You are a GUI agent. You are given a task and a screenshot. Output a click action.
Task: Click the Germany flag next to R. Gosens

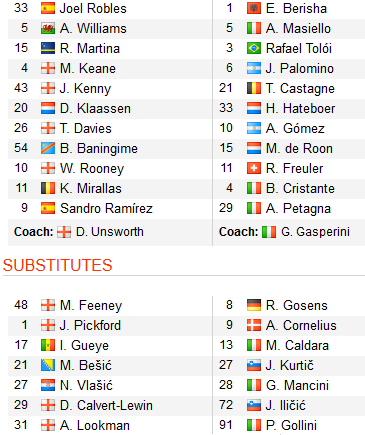coord(254,305)
